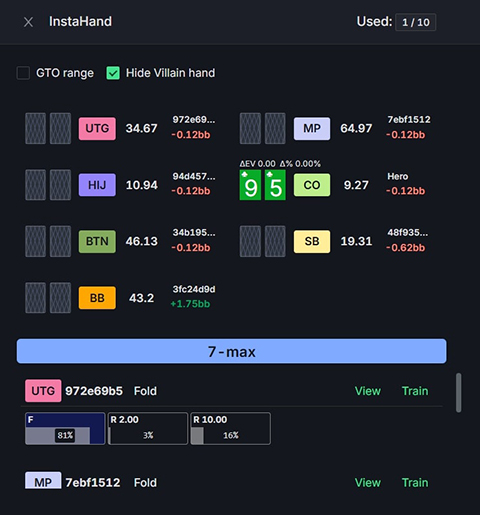
Task: Select the MP position badge in seat list
Action: point(312,128)
